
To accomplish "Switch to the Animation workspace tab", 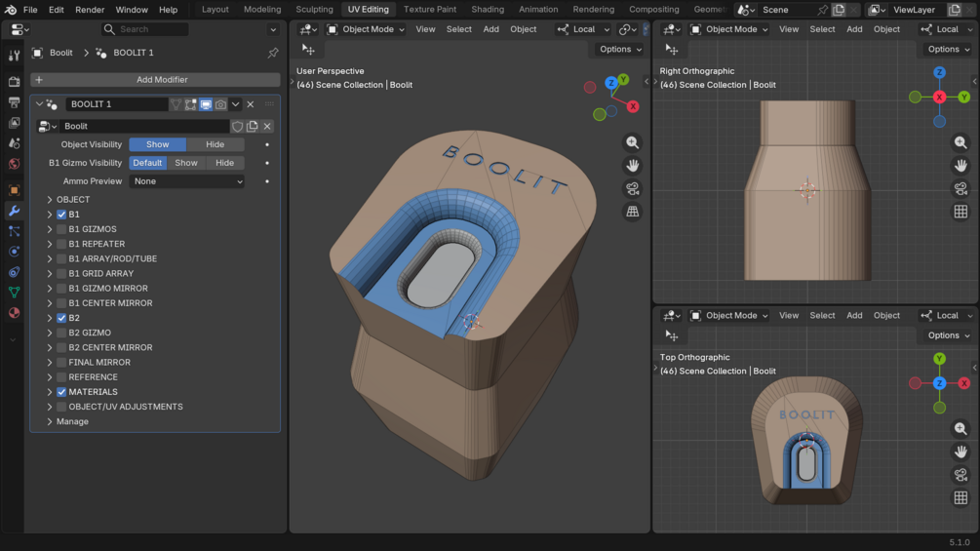I will click(x=538, y=10).
